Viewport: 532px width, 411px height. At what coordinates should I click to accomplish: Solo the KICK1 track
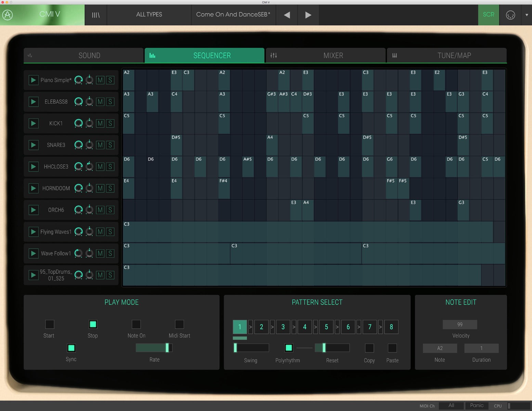(110, 123)
